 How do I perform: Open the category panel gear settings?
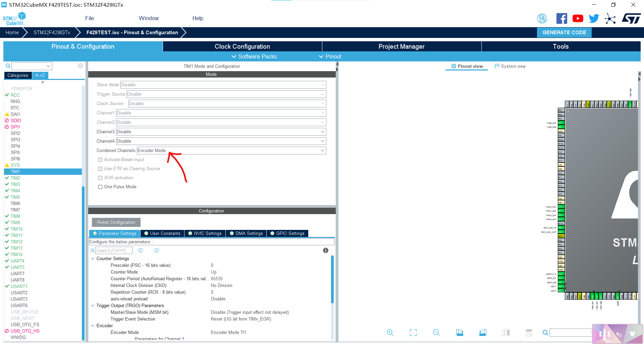click(80, 66)
